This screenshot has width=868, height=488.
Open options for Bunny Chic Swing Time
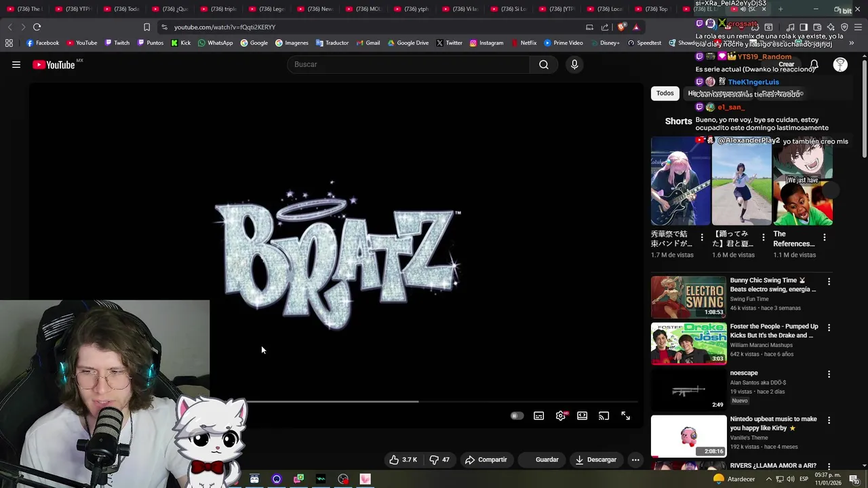click(x=829, y=281)
